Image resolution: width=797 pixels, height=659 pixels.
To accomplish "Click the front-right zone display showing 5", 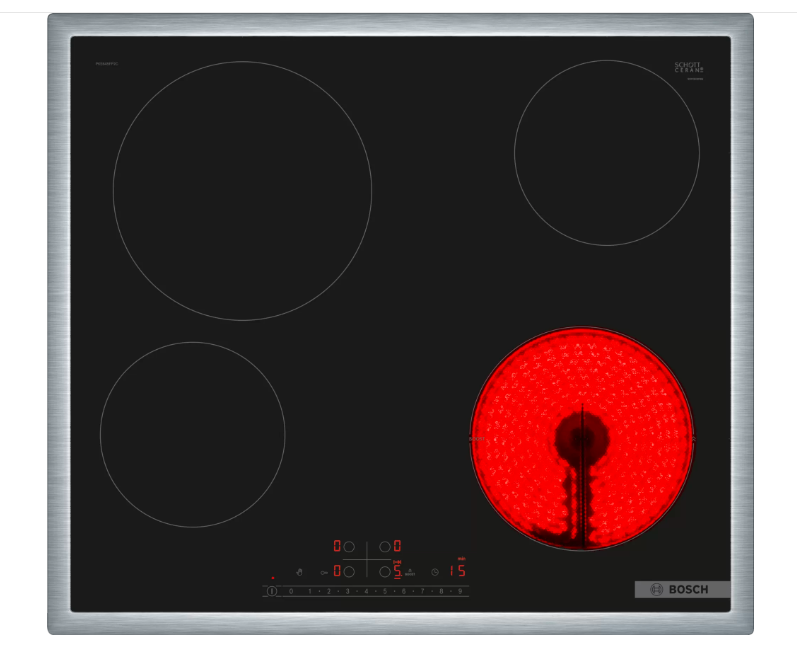I will (x=397, y=572).
